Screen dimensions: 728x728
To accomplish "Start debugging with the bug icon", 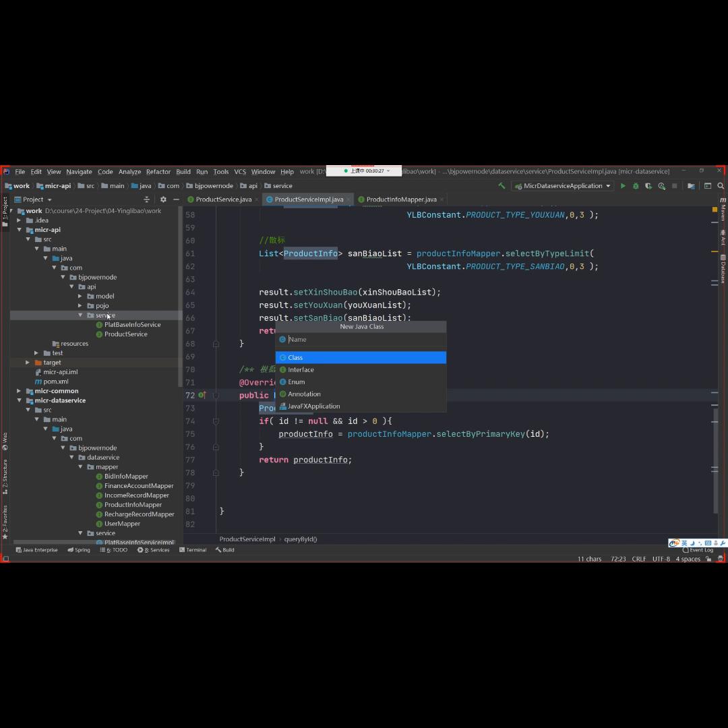I will 636,186.
